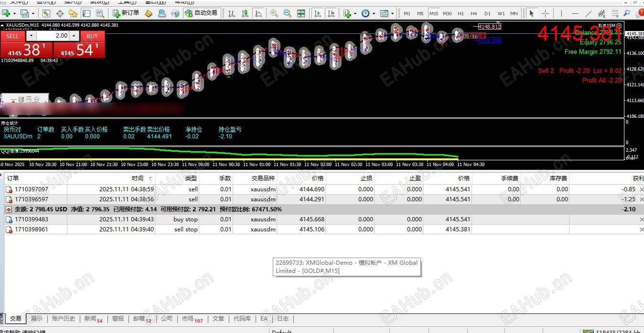Screen dimensions: 644x333
Task: Expand the templates dropdown arrow
Action: [x=392, y=13]
